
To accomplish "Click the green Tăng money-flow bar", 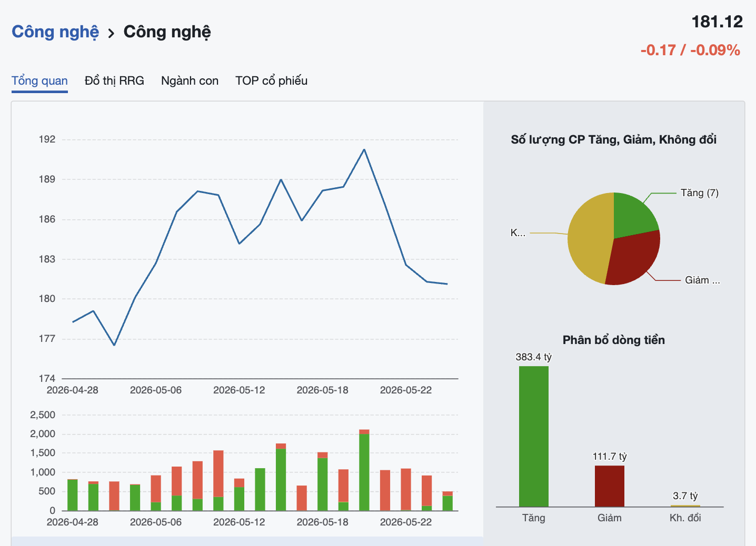I will click(x=534, y=437).
